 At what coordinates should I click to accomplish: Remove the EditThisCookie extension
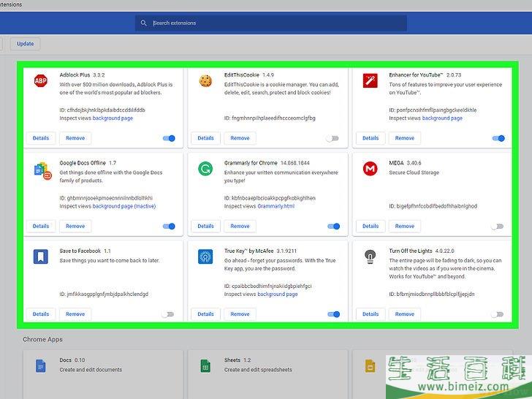click(240, 138)
